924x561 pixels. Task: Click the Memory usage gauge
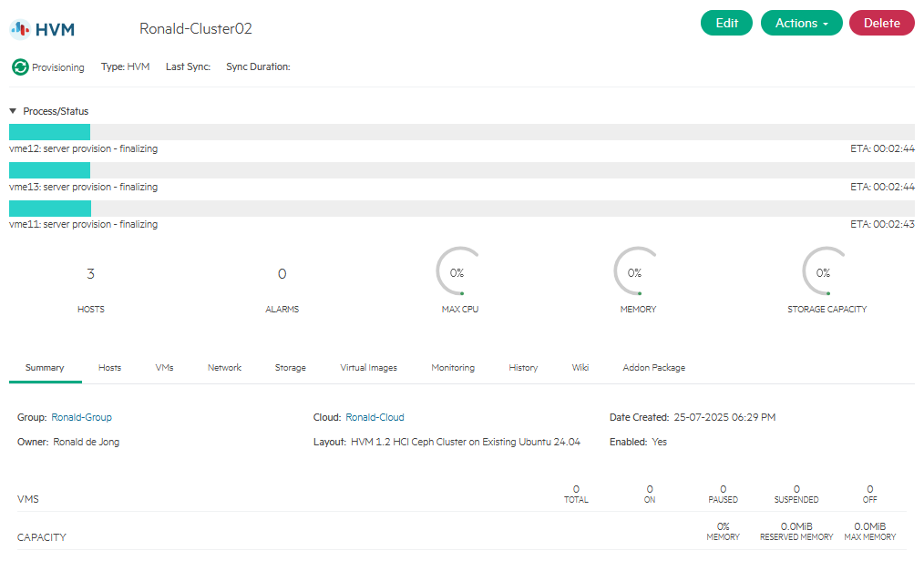click(x=634, y=272)
